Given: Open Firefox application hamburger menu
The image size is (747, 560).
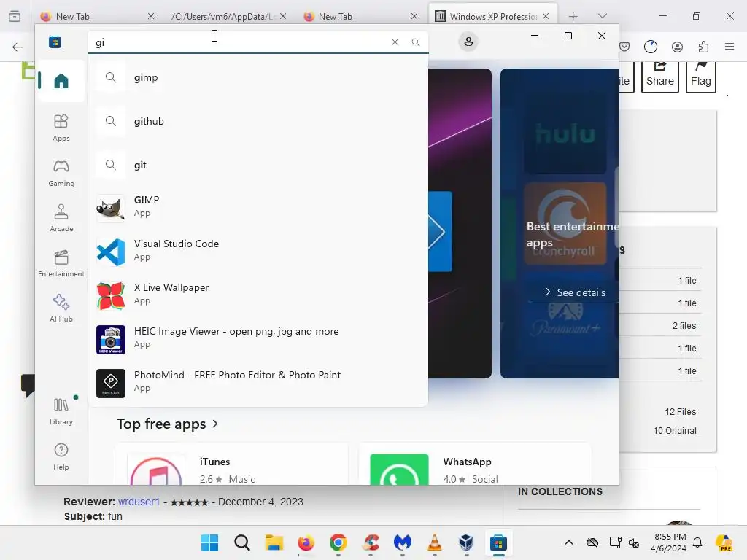Looking at the screenshot, I should (729, 47).
